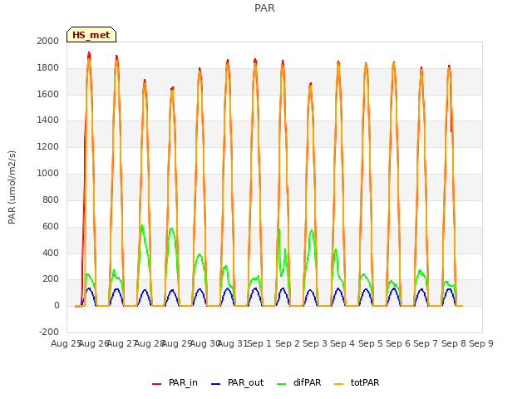Click the Sep 8 x-axis label
Image resolution: width=532 pixels, height=399 pixels.
[x=454, y=343]
